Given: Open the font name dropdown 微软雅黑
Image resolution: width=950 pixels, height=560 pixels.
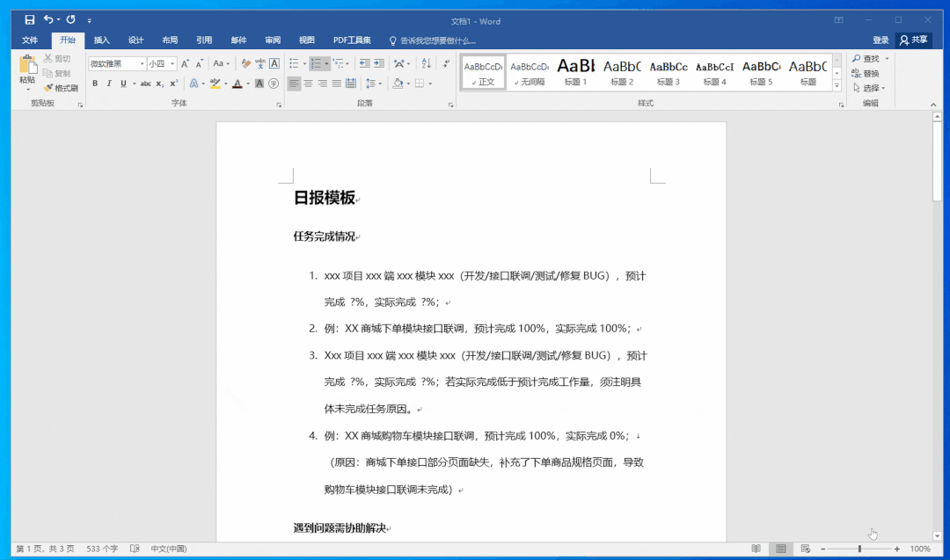Looking at the screenshot, I should pyautogui.click(x=142, y=63).
